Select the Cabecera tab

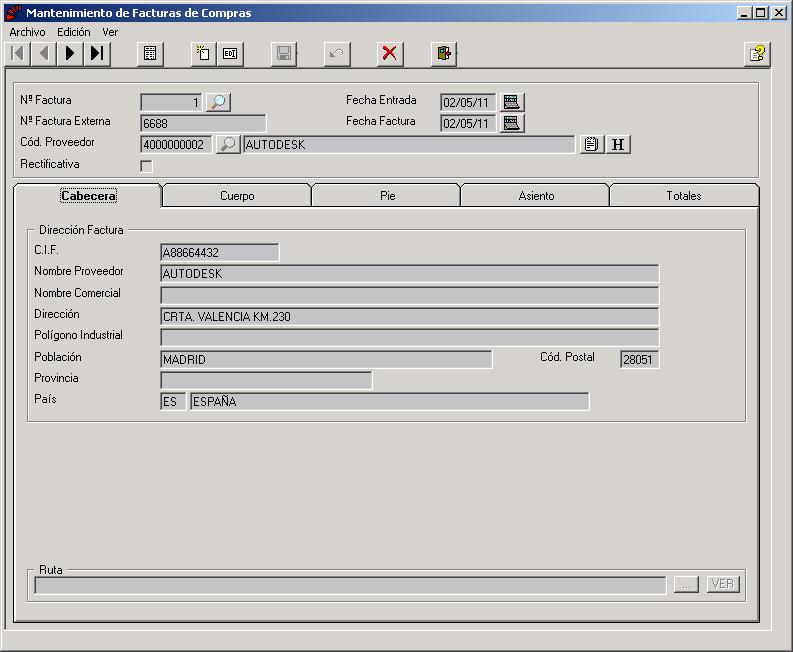tap(88, 196)
